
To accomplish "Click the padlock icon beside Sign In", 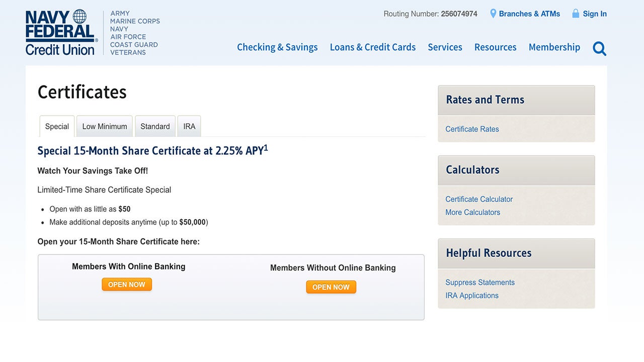I will [576, 14].
